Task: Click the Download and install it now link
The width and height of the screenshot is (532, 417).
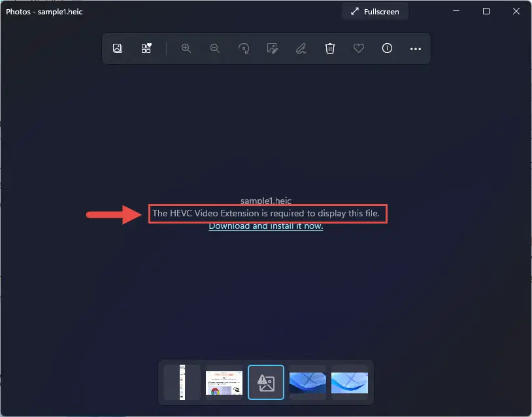Action: point(265,226)
